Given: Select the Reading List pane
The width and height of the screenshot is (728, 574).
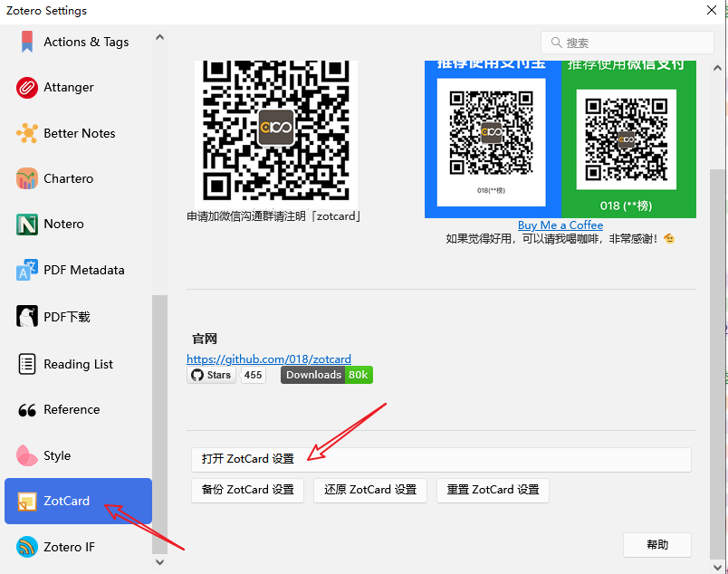Looking at the screenshot, I should 78,364.
